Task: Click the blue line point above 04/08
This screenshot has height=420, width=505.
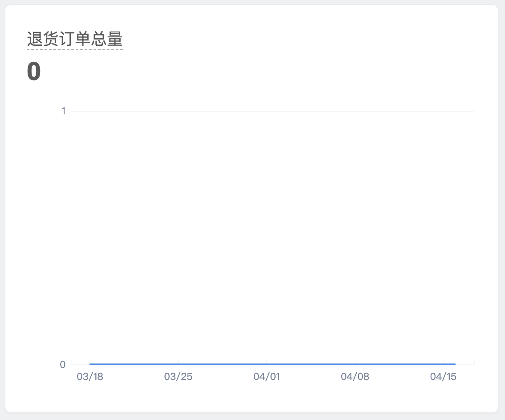Action: point(355,364)
